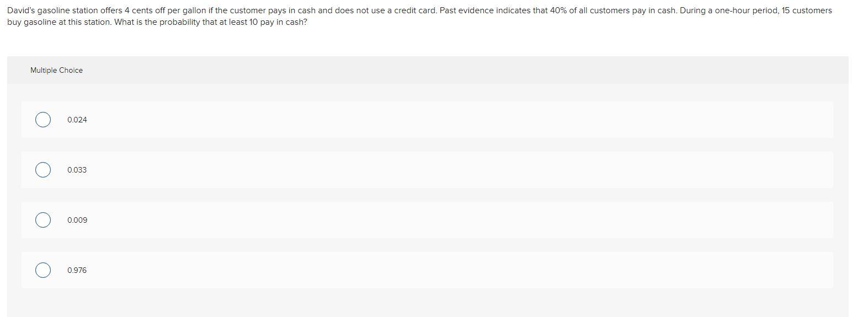The height and width of the screenshot is (317, 868).
Task: Click the 0.024 answer text
Action: [77, 120]
